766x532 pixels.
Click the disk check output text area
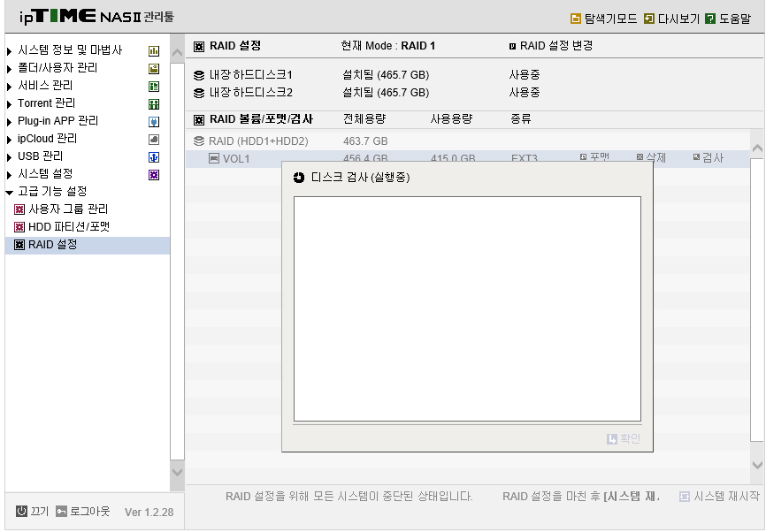[467, 308]
